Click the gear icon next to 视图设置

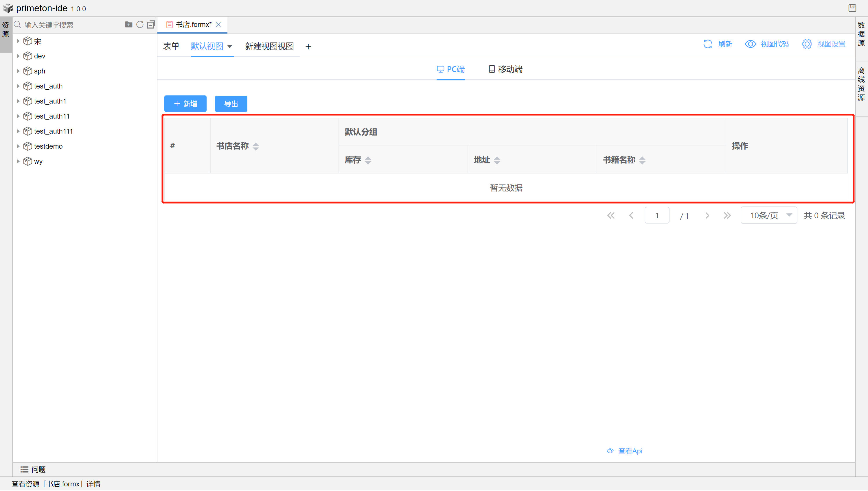[x=807, y=44]
